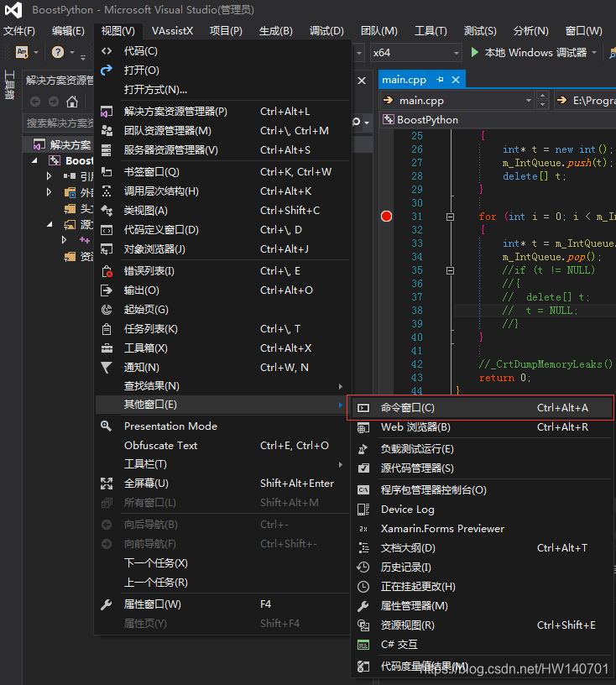The height and width of the screenshot is (685, 616).
Task: Click the 对象浏览器(J) icon
Action: tap(107, 249)
